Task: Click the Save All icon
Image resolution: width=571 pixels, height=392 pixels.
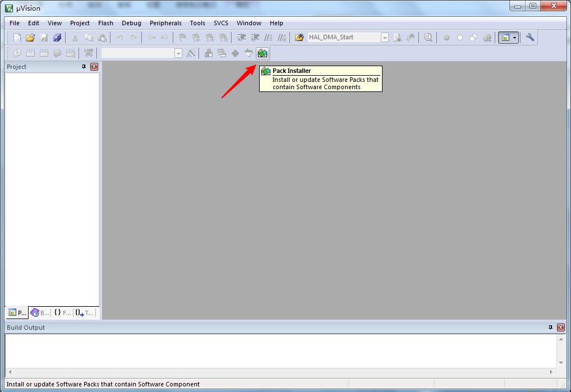Action: pyautogui.click(x=57, y=38)
